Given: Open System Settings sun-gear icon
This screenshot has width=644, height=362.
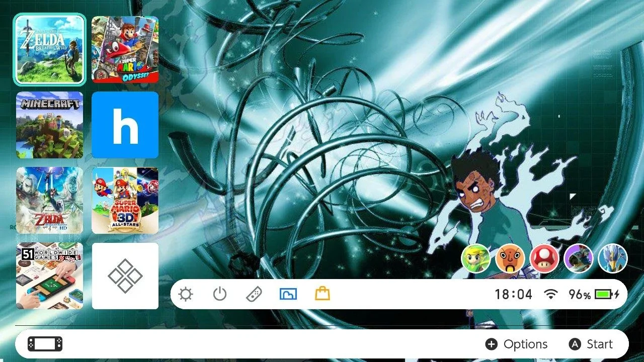Looking at the screenshot, I should (x=186, y=294).
